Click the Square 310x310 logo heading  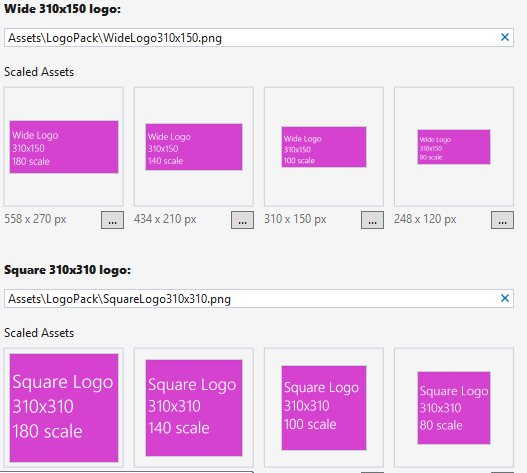pyautogui.click(x=67, y=270)
